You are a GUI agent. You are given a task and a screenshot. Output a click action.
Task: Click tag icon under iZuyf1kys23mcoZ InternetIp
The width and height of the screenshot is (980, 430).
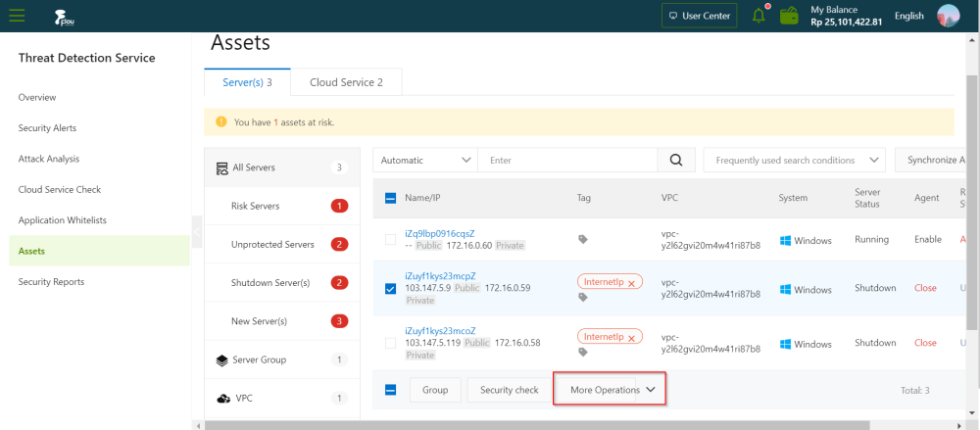click(583, 352)
